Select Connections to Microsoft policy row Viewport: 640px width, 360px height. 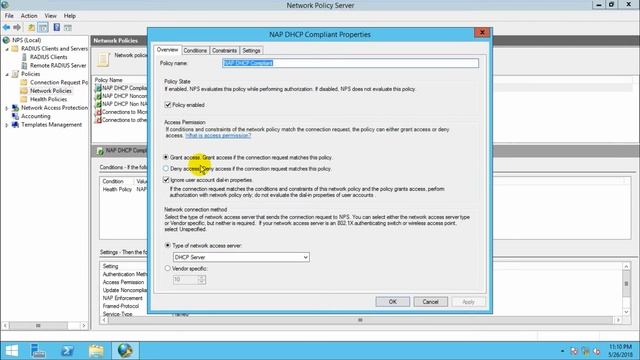121,112
